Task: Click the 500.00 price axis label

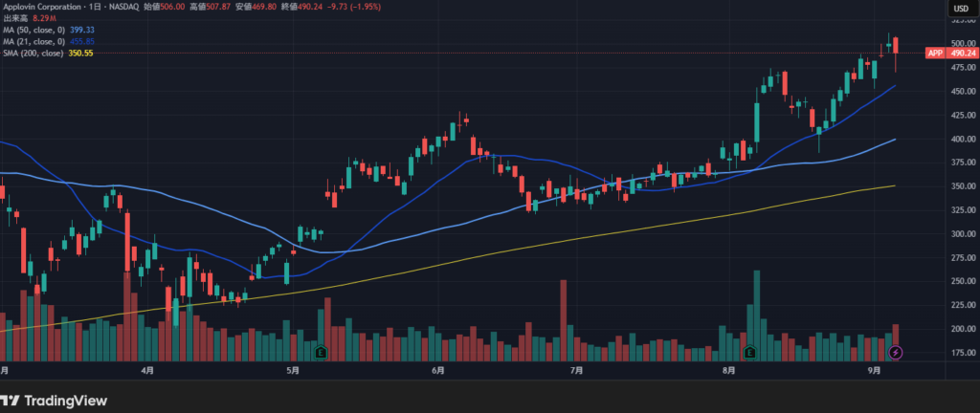Action: point(963,44)
